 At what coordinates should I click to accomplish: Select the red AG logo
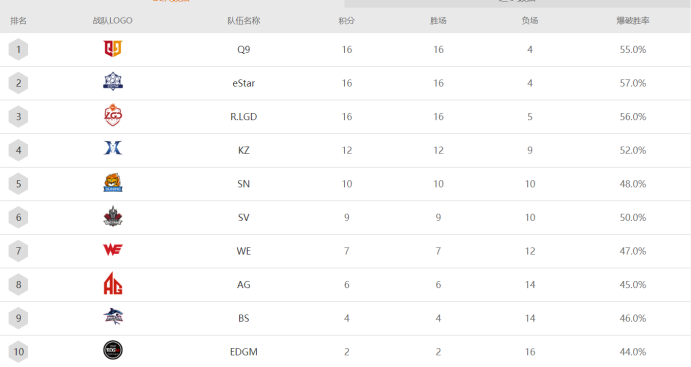point(113,283)
